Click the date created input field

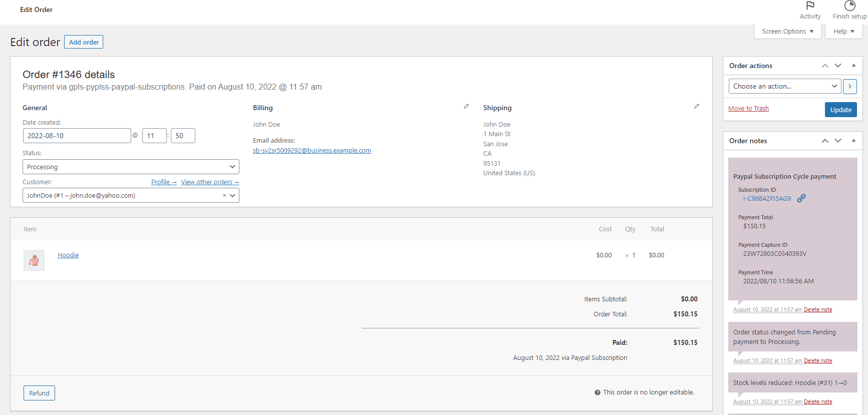77,136
